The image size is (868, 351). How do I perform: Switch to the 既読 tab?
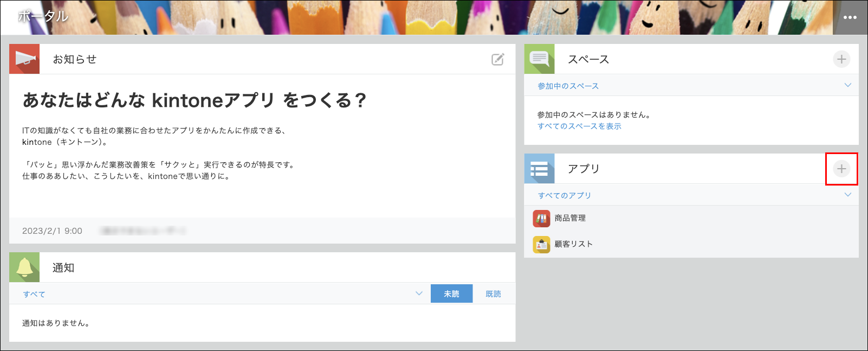tap(493, 293)
